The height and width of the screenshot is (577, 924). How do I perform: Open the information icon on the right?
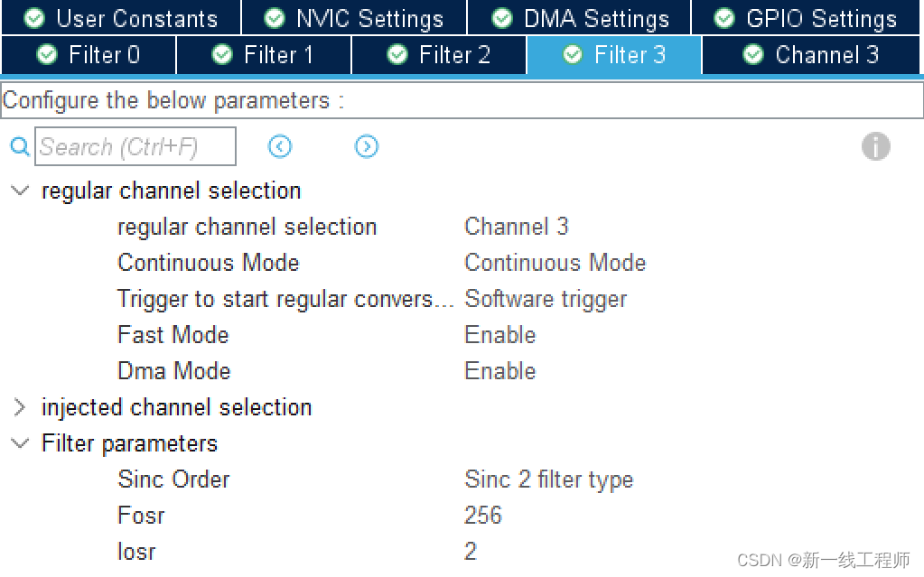(x=875, y=145)
